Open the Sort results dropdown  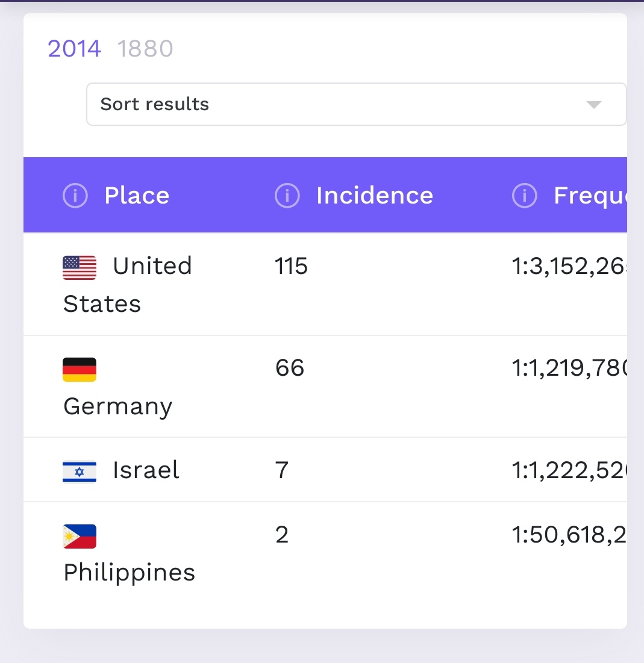tap(356, 104)
